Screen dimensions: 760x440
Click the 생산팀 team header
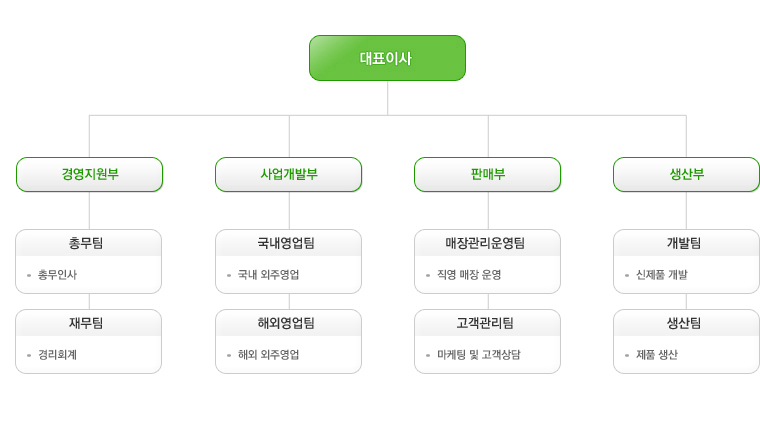point(686,323)
